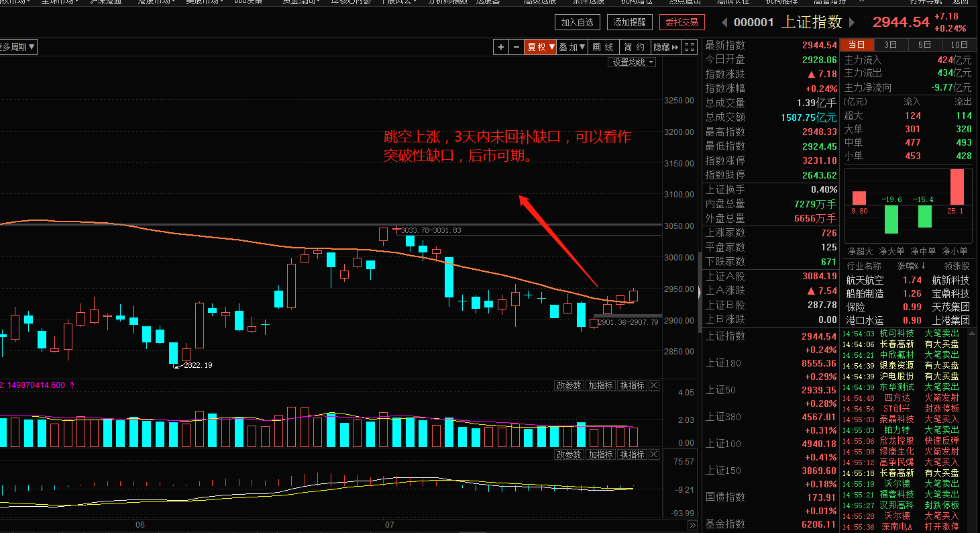
Task: Open 港口水运 sector row
Action: pos(908,320)
